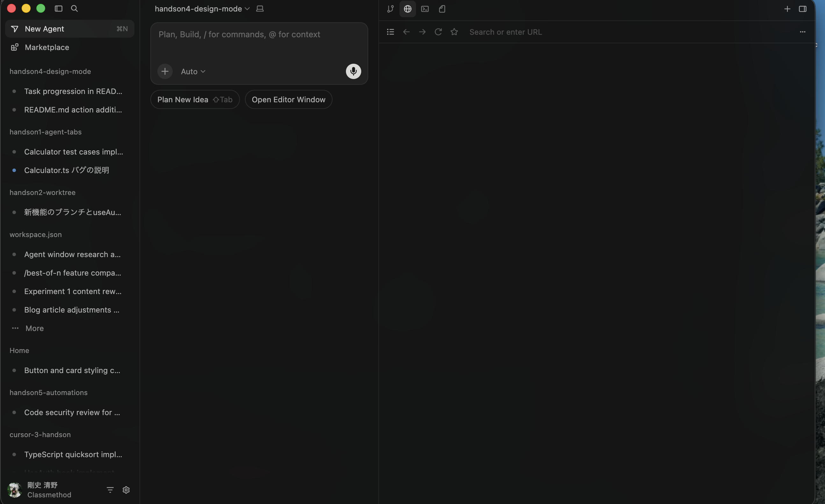The height and width of the screenshot is (504, 825).
Task: Switch to the globe browser tab
Action: [x=407, y=9]
